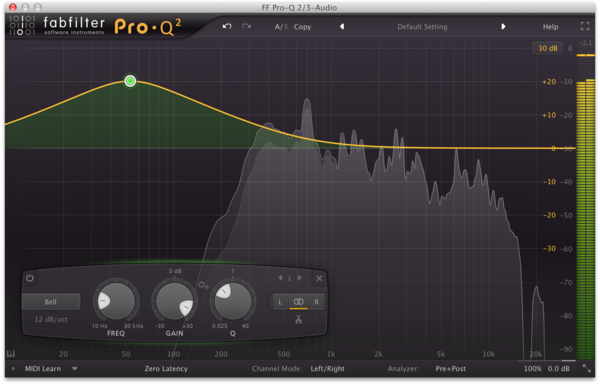The image size is (600, 385).
Task: Click the GAIN knob
Action: click(x=174, y=301)
